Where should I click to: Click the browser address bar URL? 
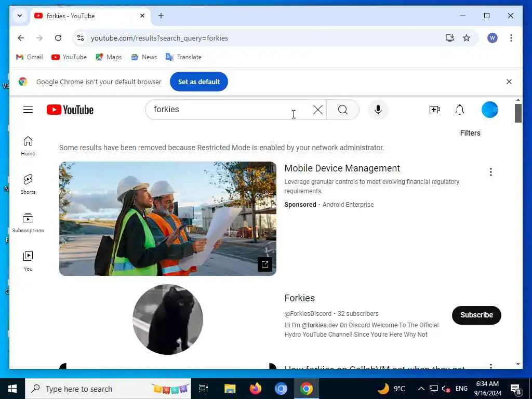pos(159,38)
